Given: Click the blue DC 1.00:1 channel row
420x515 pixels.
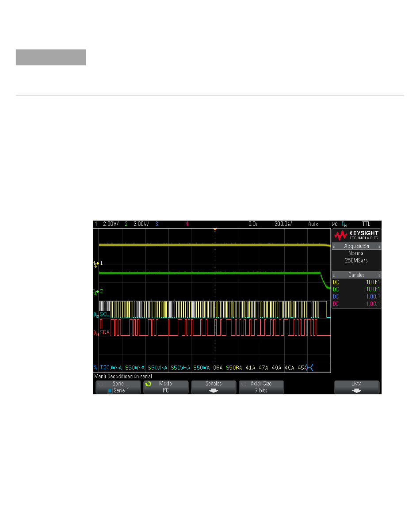Looking at the screenshot, I should click(x=357, y=297).
